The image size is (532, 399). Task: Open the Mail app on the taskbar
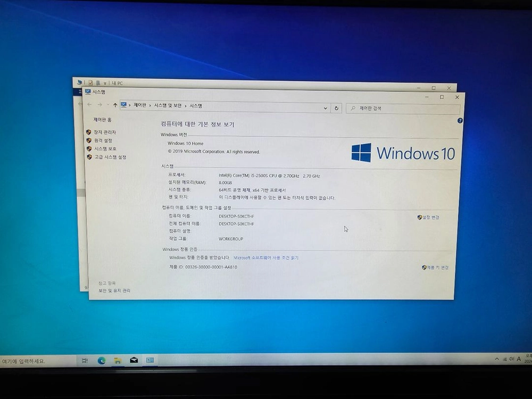[134, 360]
